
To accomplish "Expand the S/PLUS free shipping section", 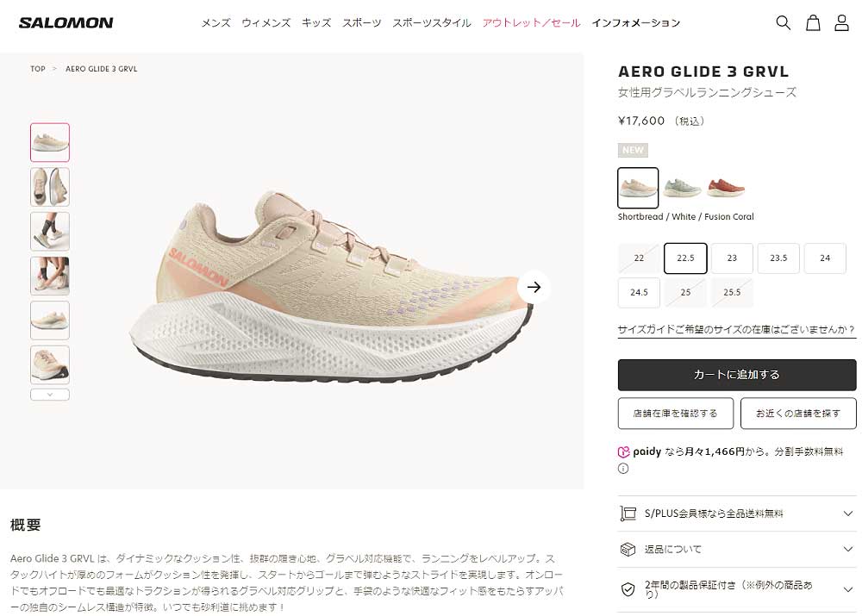I will [737, 513].
